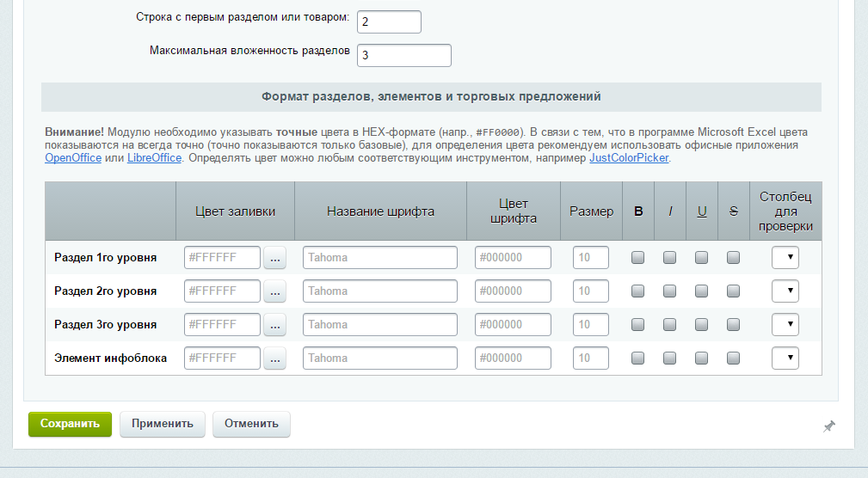
Task: Expand check column dropdown for Элемент инфоблока
Action: pyautogui.click(x=785, y=358)
